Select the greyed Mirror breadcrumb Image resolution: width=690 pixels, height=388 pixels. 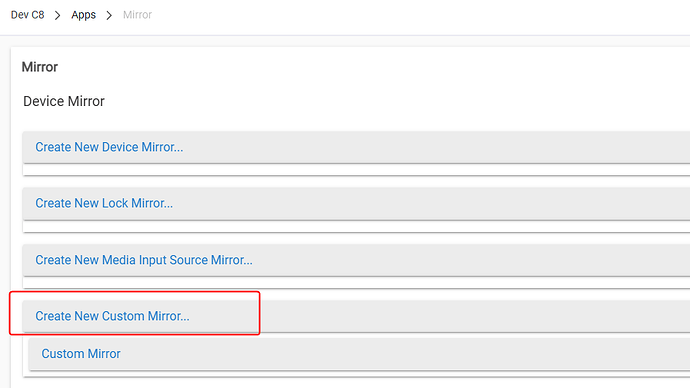pyautogui.click(x=137, y=15)
